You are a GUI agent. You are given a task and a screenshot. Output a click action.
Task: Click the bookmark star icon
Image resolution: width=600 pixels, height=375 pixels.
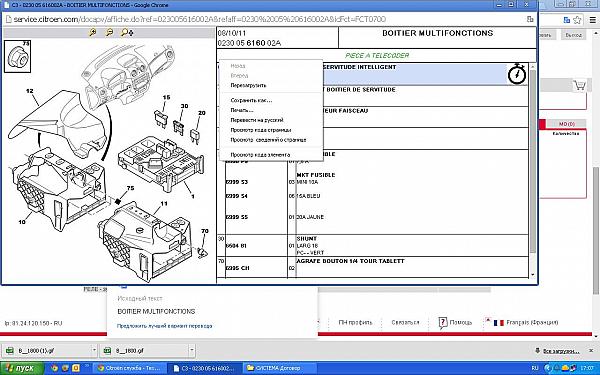pos(577,20)
